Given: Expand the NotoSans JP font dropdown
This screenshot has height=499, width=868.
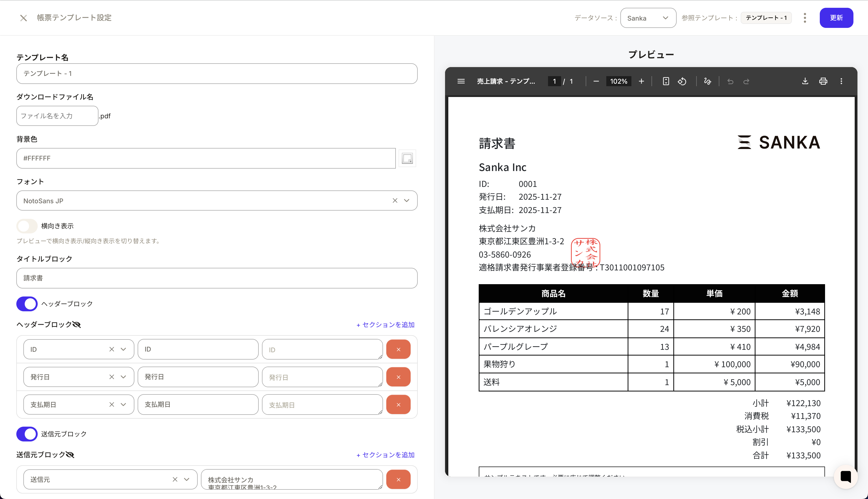Looking at the screenshot, I should coord(407,201).
